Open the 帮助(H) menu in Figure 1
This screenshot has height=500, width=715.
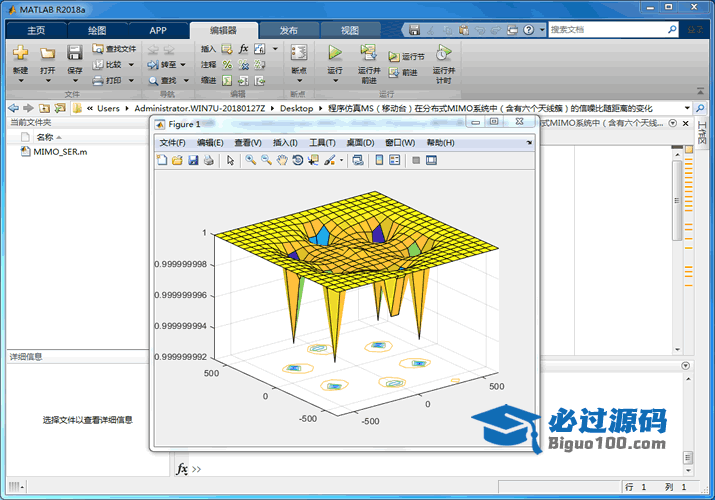click(440, 143)
